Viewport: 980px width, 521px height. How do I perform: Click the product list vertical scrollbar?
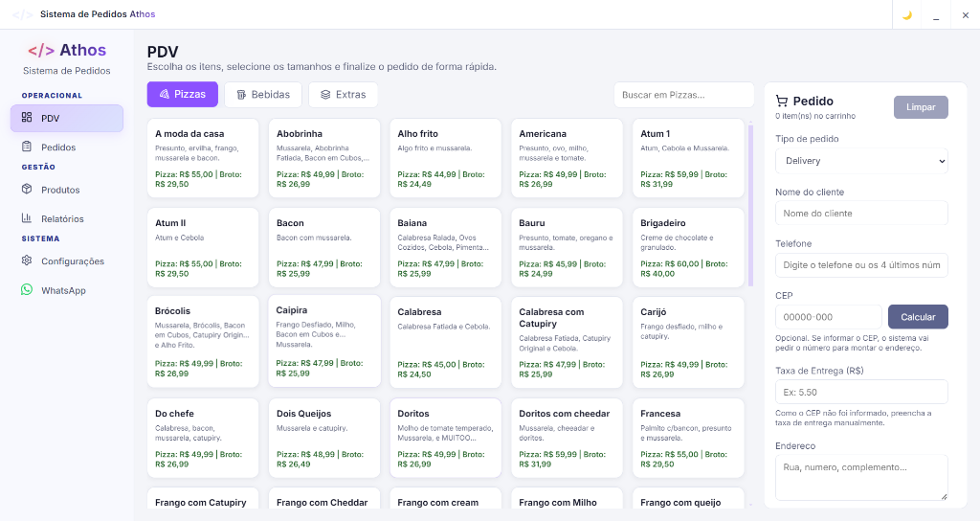[750, 205]
